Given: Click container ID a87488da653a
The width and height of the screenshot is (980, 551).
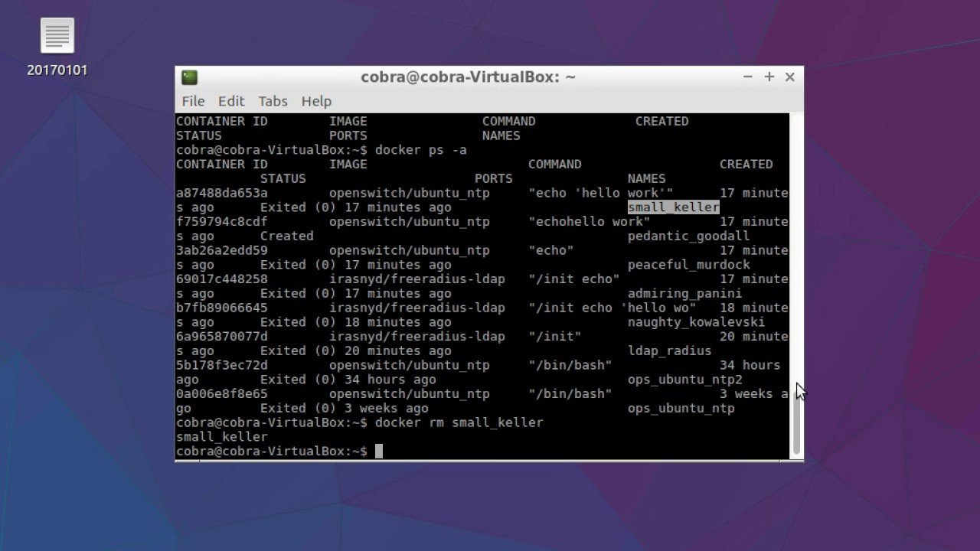Looking at the screenshot, I should (x=222, y=193).
